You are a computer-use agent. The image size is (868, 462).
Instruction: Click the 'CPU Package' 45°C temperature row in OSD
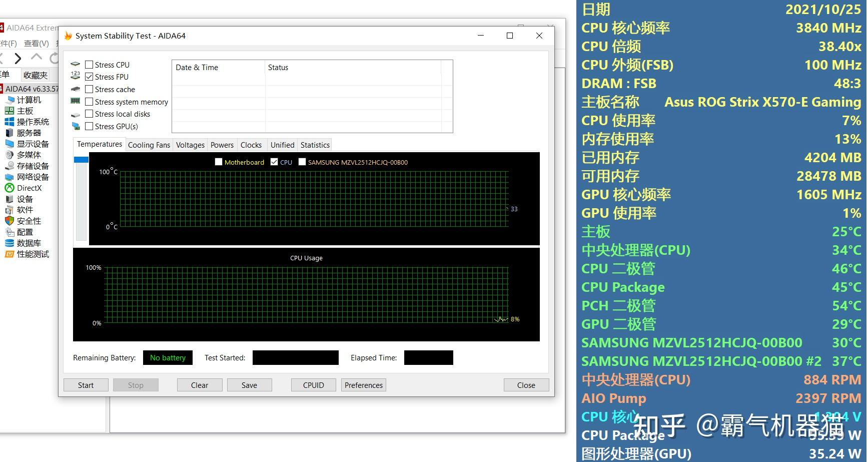click(x=721, y=287)
